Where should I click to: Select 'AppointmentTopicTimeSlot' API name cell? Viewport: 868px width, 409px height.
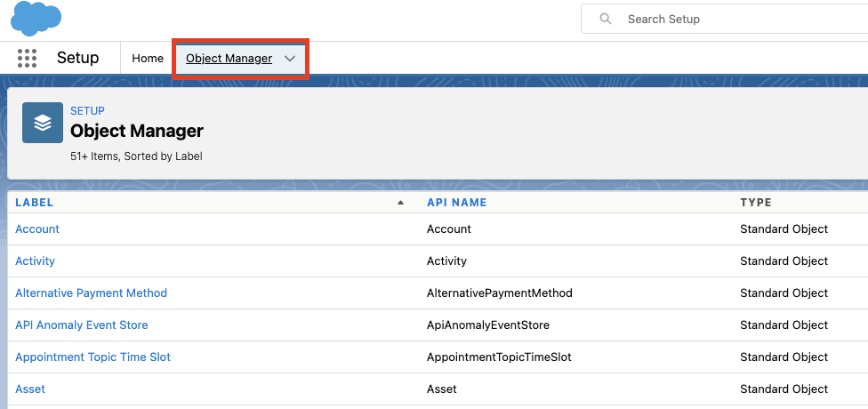point(499,357)
